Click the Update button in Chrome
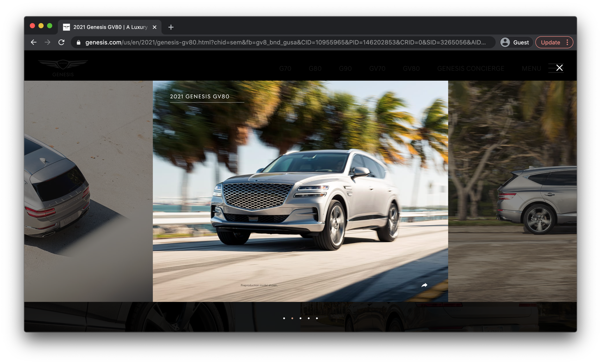 550,42
